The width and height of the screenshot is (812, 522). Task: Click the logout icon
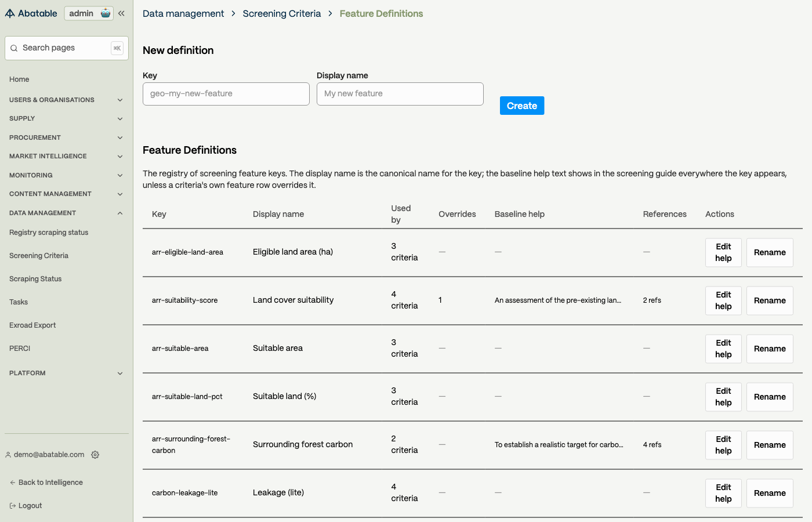[13, 506]
